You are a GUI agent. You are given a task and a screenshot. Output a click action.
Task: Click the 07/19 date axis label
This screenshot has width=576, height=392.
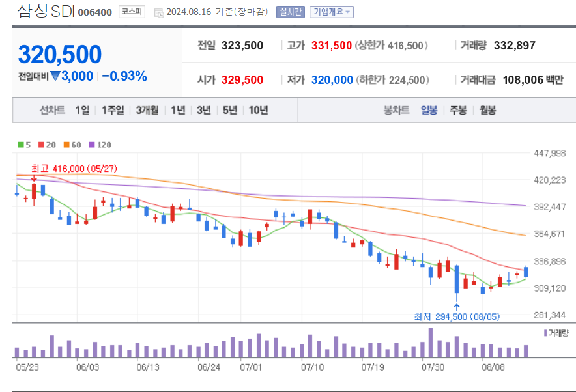click(x=373, y=367)
